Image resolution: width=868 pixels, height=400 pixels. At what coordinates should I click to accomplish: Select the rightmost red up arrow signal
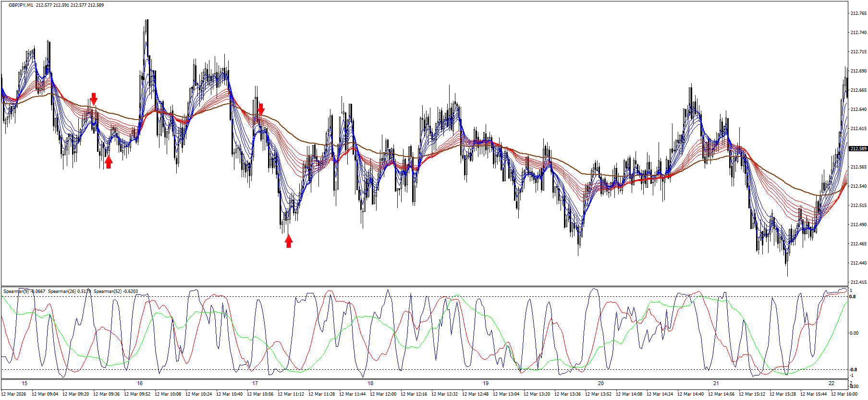coord(289,241)
